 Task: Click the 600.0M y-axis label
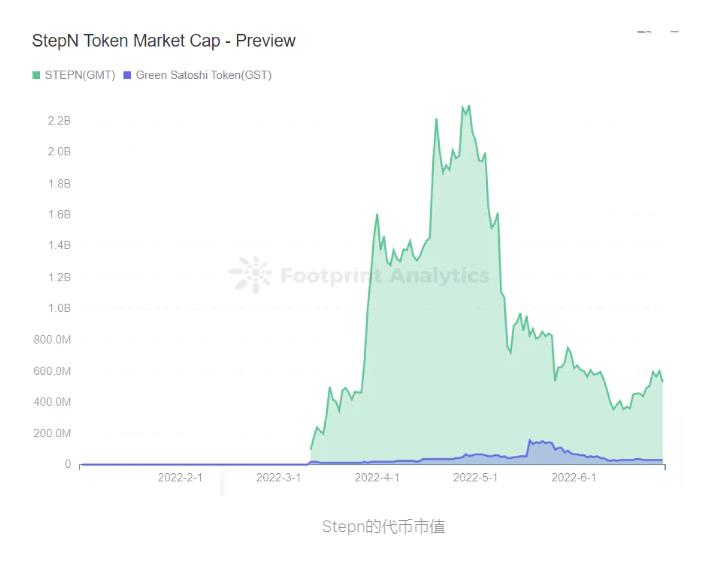pos(52,371)
